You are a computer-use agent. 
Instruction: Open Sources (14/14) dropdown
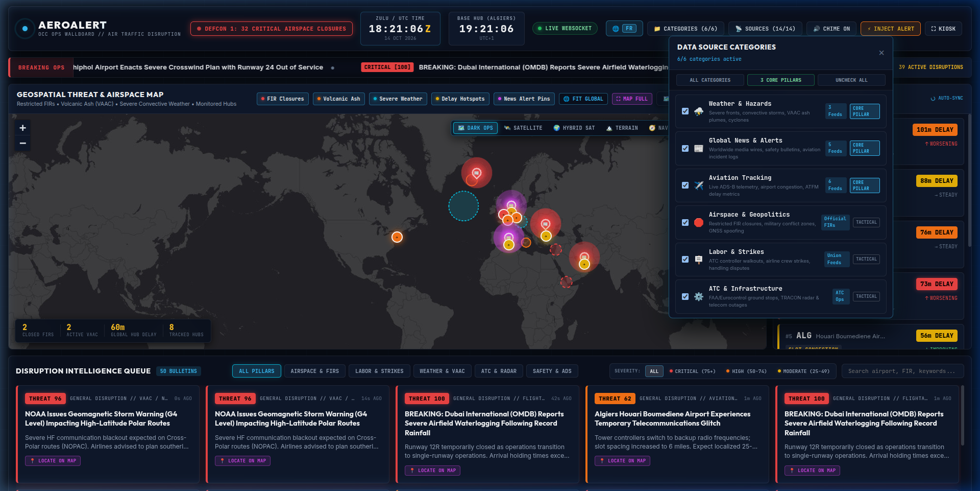(765, 29)
